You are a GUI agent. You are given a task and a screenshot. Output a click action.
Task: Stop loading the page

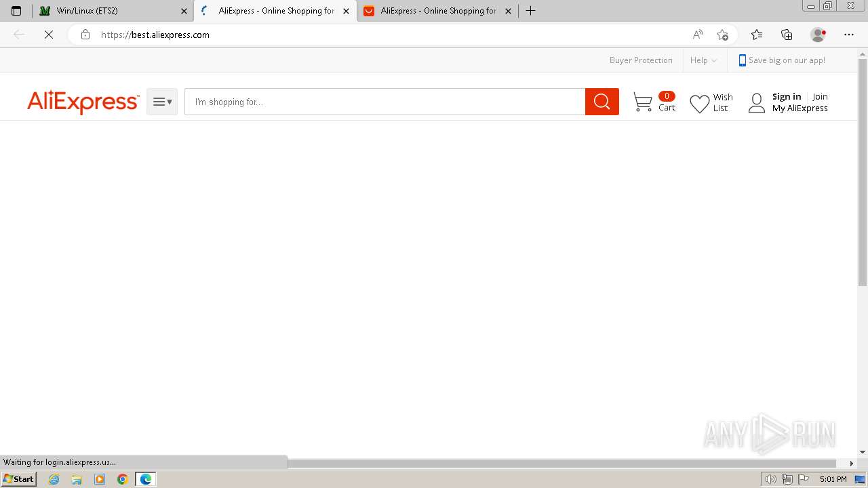[x=49, y=35]
